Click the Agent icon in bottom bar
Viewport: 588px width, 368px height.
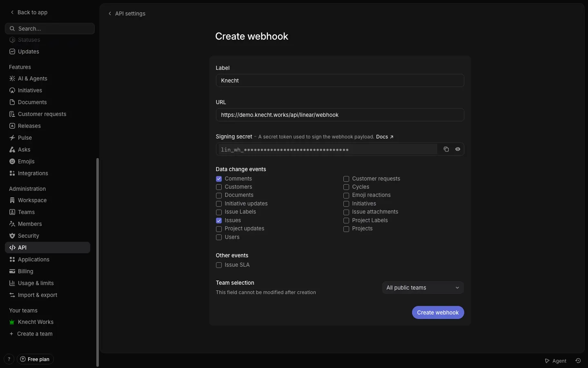[x=556, y=361]
